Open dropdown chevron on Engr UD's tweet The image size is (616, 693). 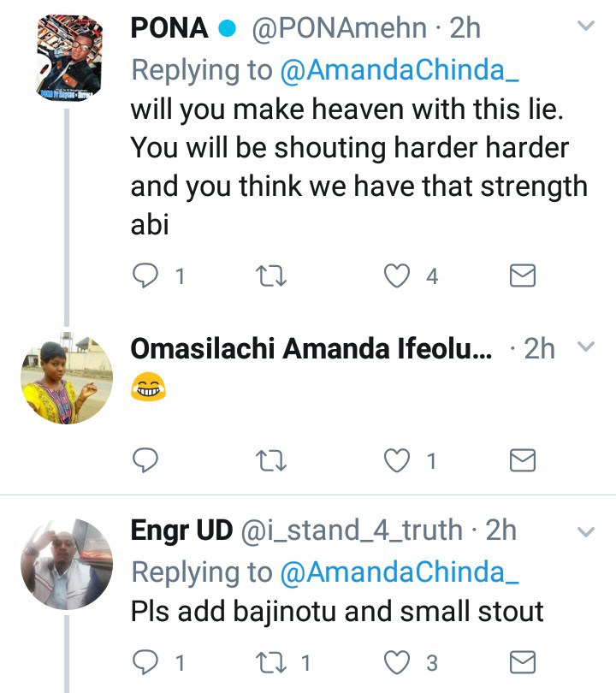586,531
